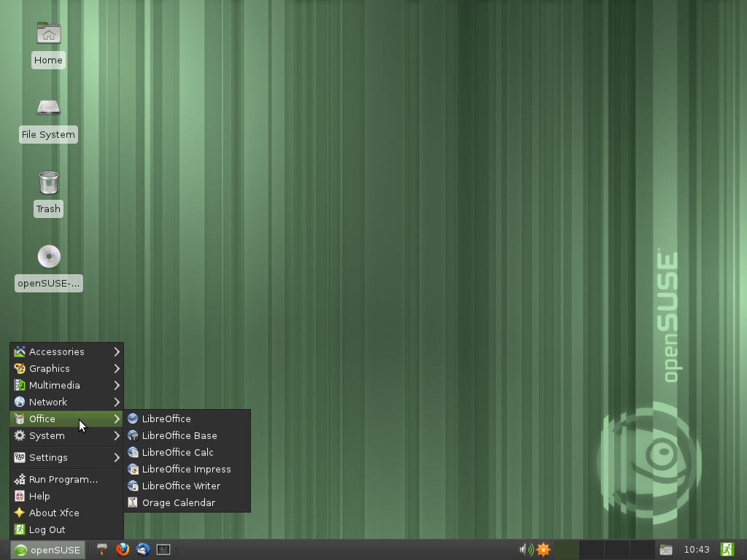Screen dimensions: 747x560
Task: Launch Firefox from the bottom panel
Action: tap(123, 550)
